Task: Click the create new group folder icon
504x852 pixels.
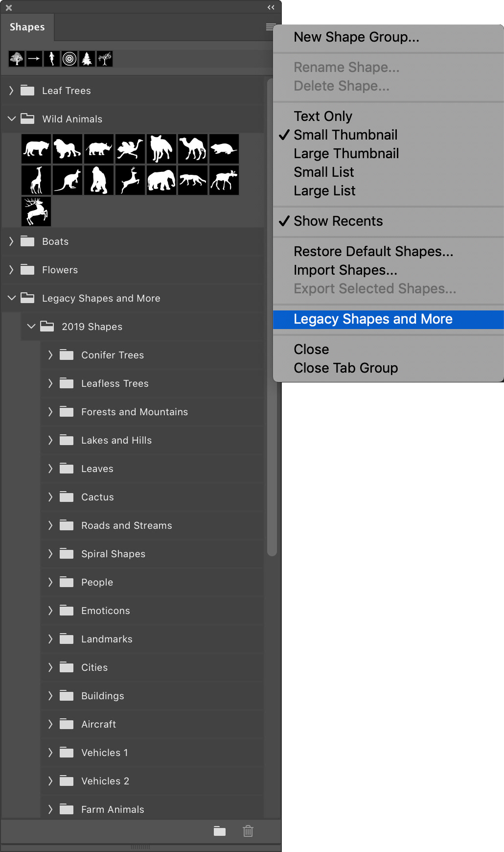Action: (x=220, y=831)
